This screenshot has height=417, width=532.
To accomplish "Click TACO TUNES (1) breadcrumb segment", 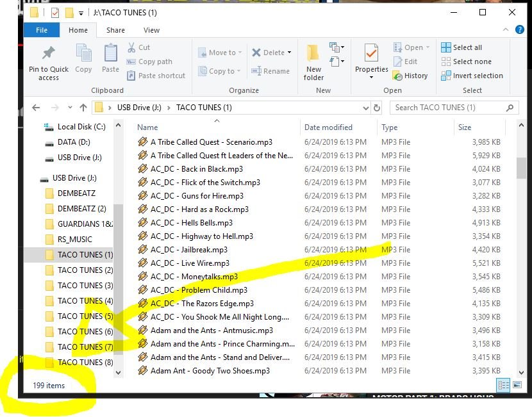I will click(204, 108).
